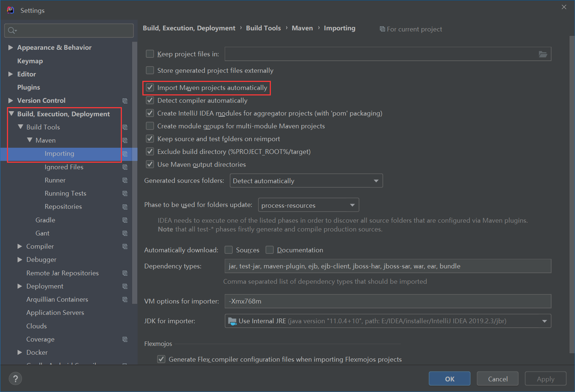Toggle Store generated project files externally
Screen dimensions: 575x392
click(x=150, y=70)
